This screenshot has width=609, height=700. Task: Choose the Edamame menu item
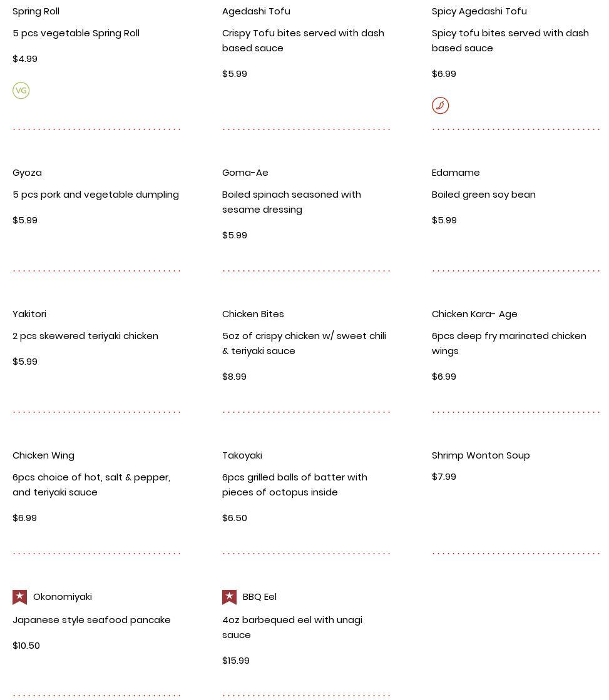click(x=456, y=173)
